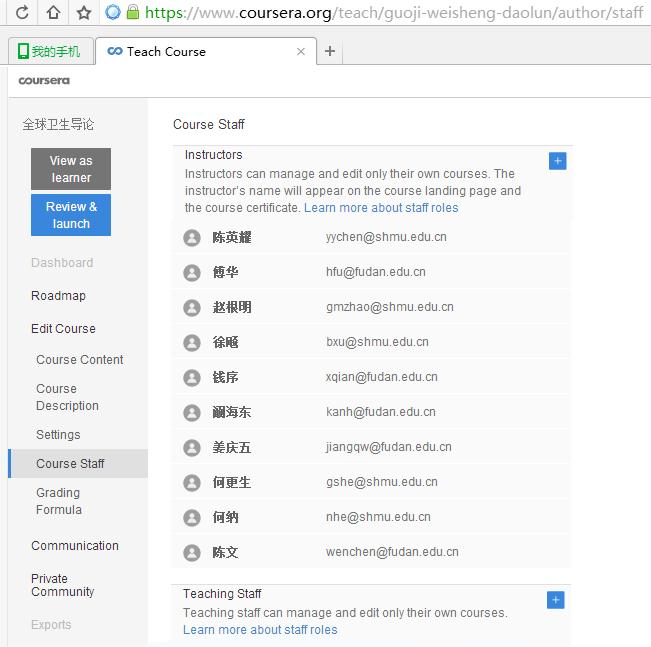Click avatar icon for 傅华
This screenshot has height=647, width=651.
click(x=192, y=273)
